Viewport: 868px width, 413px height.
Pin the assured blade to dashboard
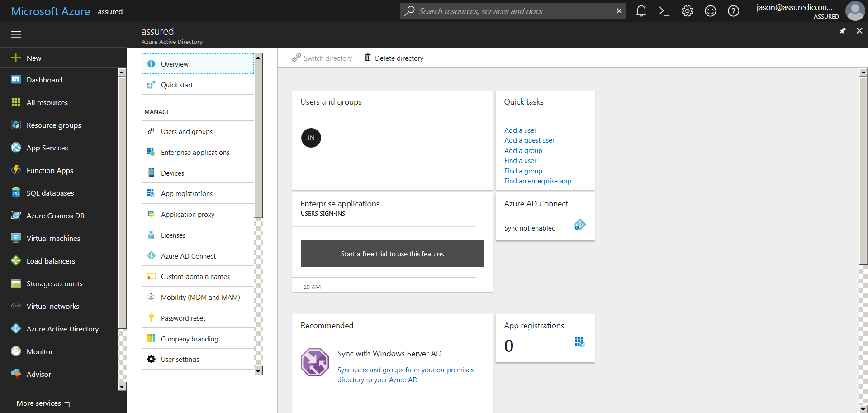point(842,31)
